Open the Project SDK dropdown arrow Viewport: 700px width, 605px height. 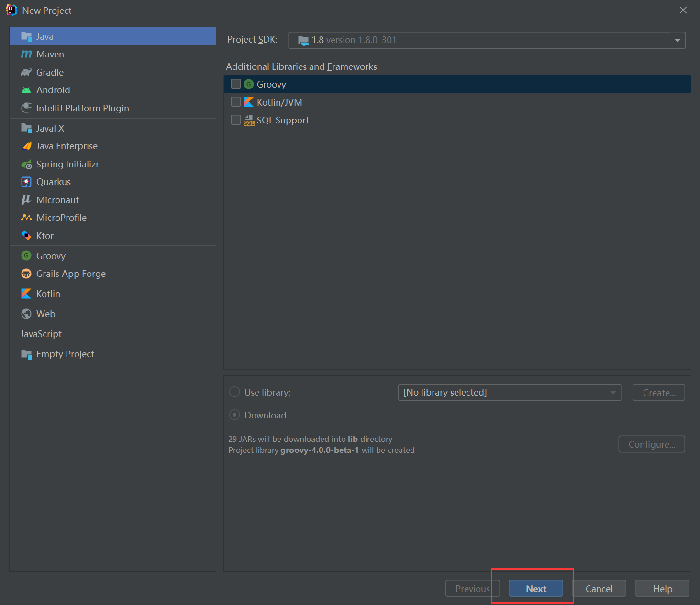(678, 40)
